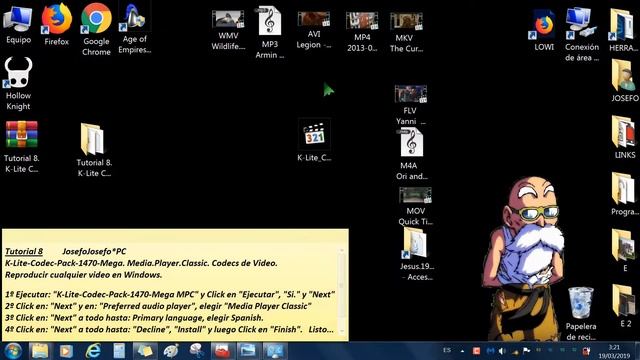The width and height of the screenshot is (640, 360).
Task: Click the sticky note scrollbar
Action: click(342, 291)
